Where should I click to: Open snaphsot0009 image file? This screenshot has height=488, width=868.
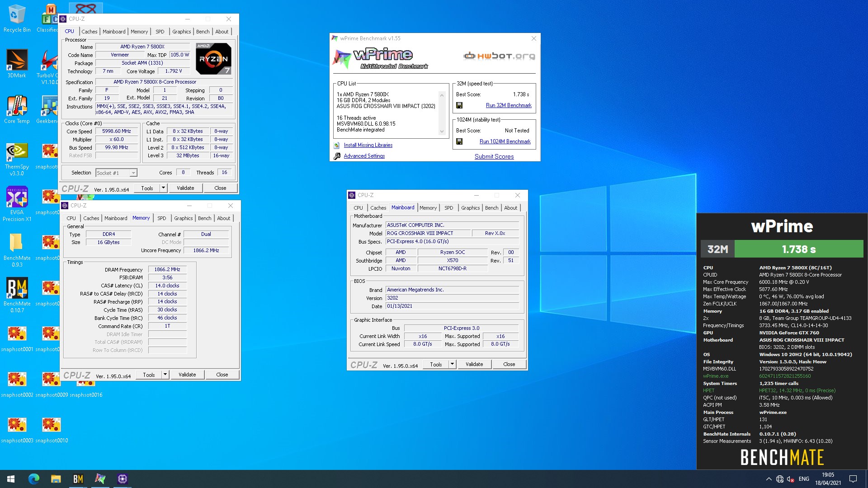[x=51, y=384]
